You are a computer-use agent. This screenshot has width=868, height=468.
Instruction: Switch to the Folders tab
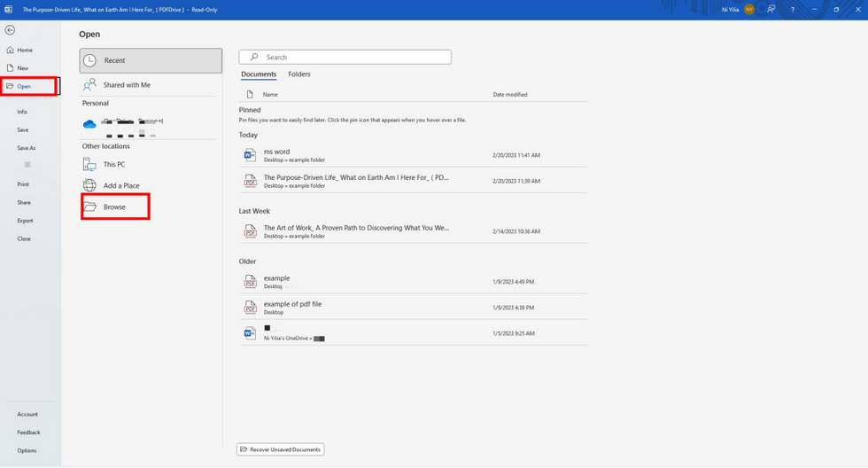(299, 74)
